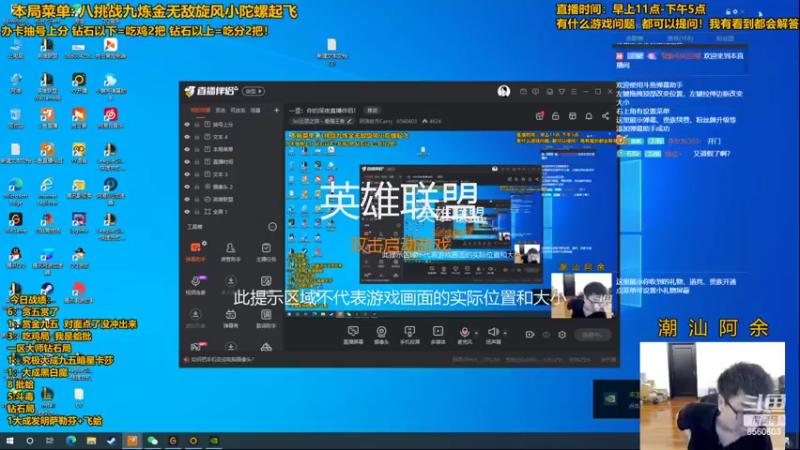This screenshot has height=450, width=800.
Task: Open Microsoft Edge desktop shortcut
Action: pyautogui.click(x=15, y=189)
